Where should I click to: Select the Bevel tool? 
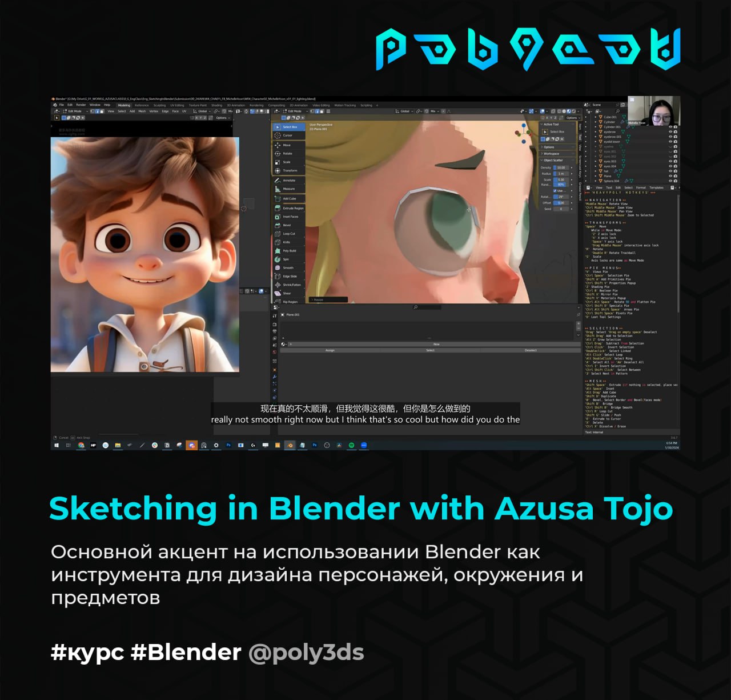tap(288, 225)
